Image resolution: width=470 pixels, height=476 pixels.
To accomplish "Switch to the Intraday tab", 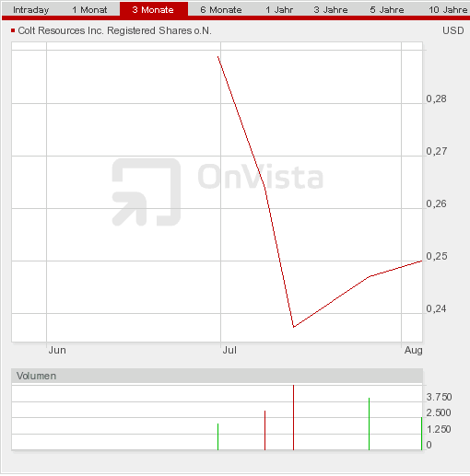I will 30,10.
